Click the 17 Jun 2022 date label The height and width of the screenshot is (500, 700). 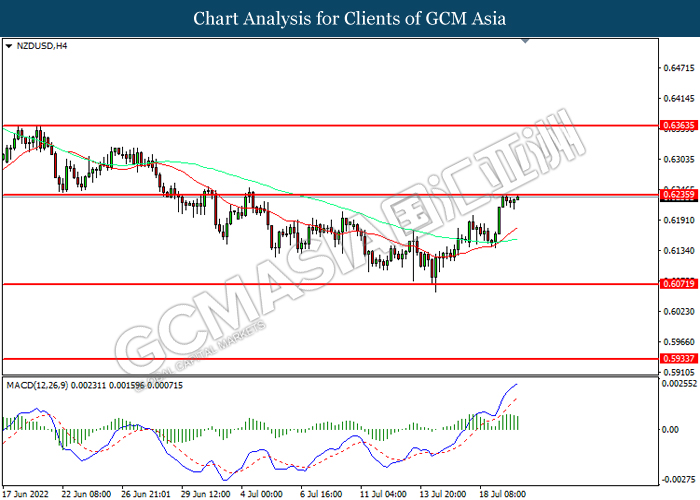(25, 494)
